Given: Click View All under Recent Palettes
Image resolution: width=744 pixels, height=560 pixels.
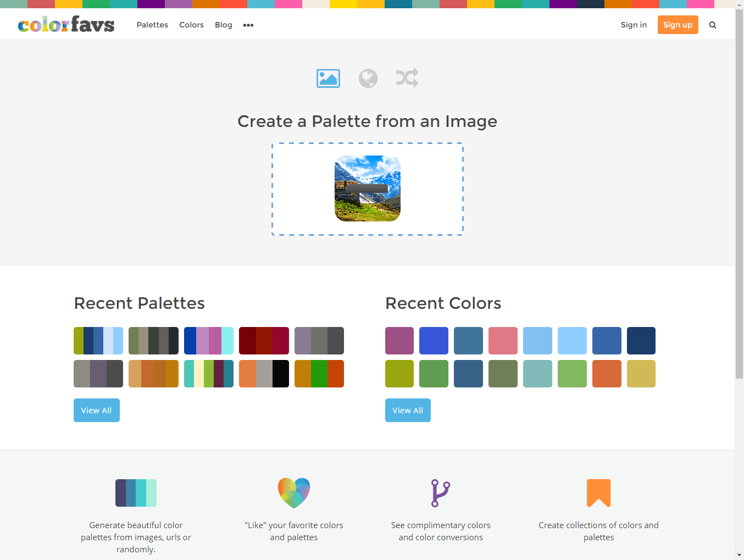Looking at the screenshot, I should click(x=97, y=410).
